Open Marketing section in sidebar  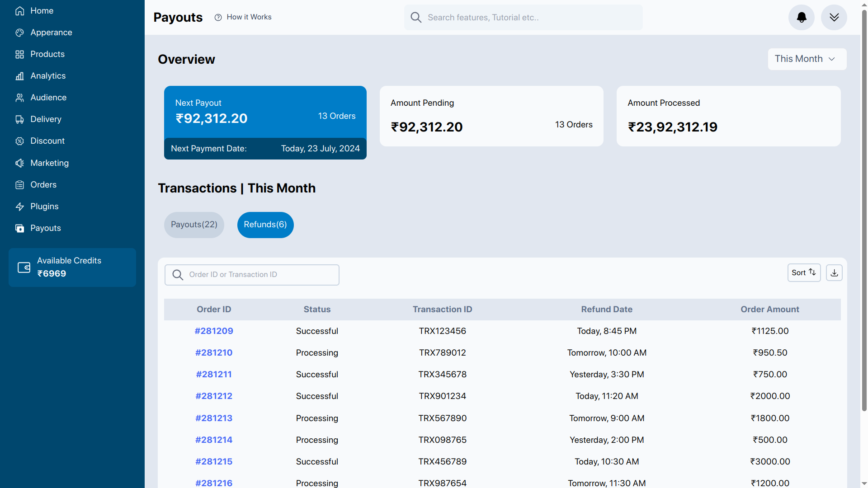(x=49, y=163)
